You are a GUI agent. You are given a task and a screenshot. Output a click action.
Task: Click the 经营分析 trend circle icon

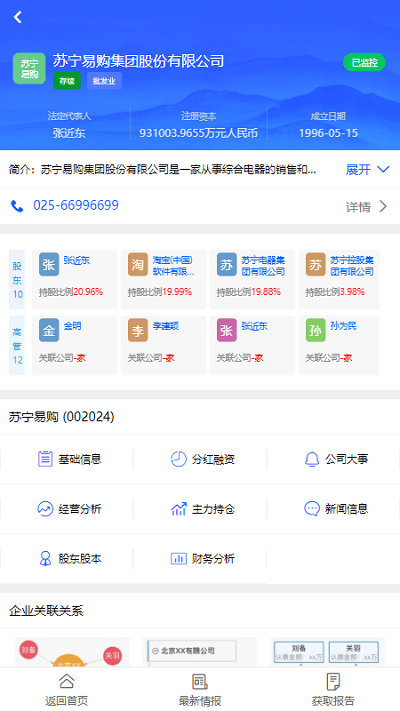[45, 509]
